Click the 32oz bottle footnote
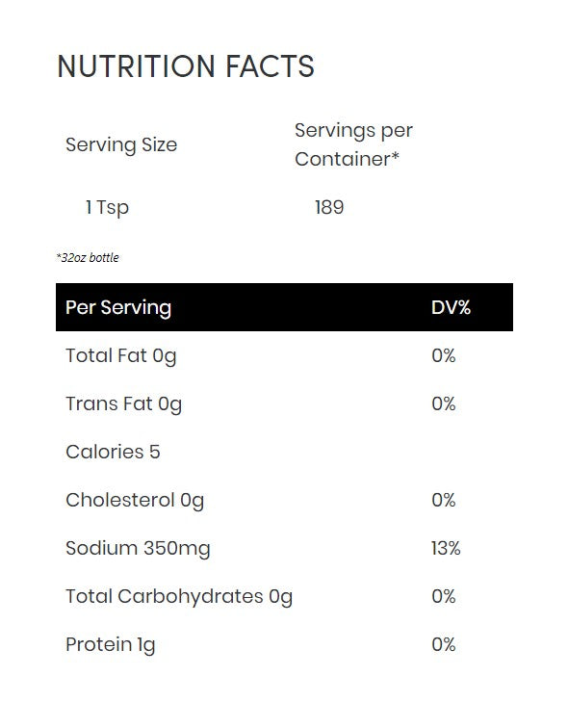Viewport: 568px width, 728px height. (x=88, y=257)
